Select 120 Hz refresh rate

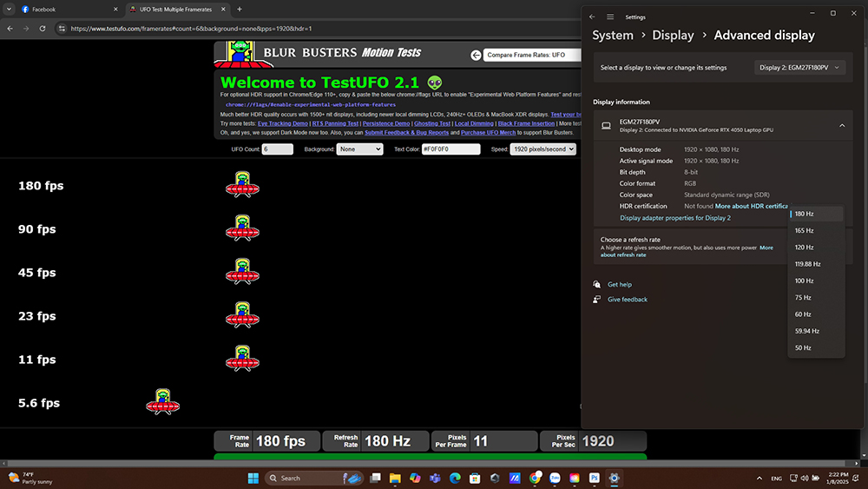tap(816, 247)
